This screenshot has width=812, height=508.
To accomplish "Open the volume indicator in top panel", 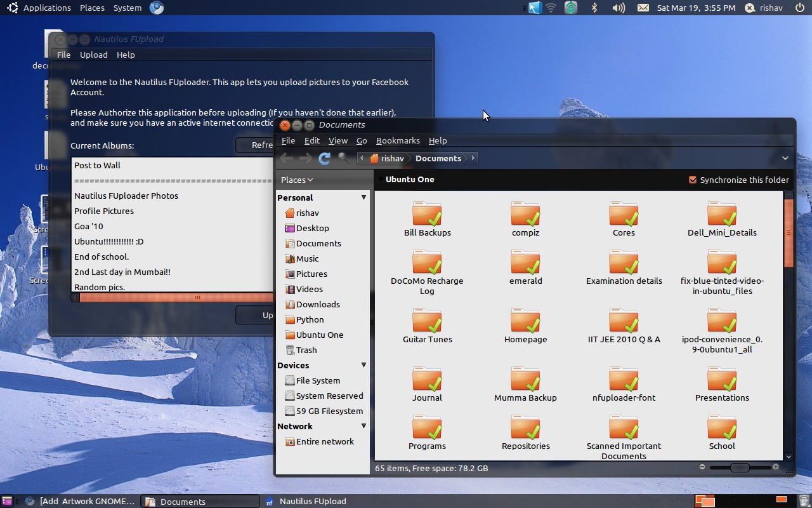I will click(x=619, y=8).
